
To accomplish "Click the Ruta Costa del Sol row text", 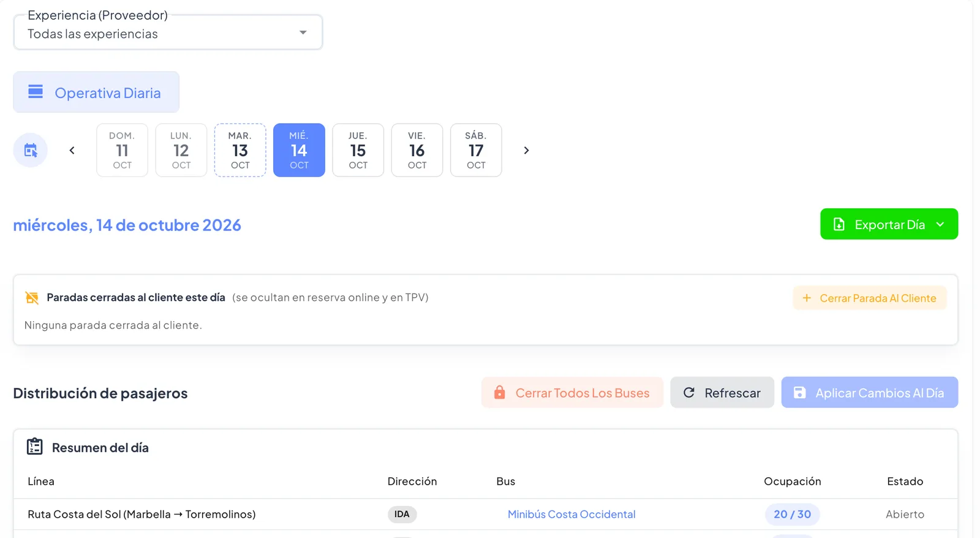I will click(x=141, y=514).
